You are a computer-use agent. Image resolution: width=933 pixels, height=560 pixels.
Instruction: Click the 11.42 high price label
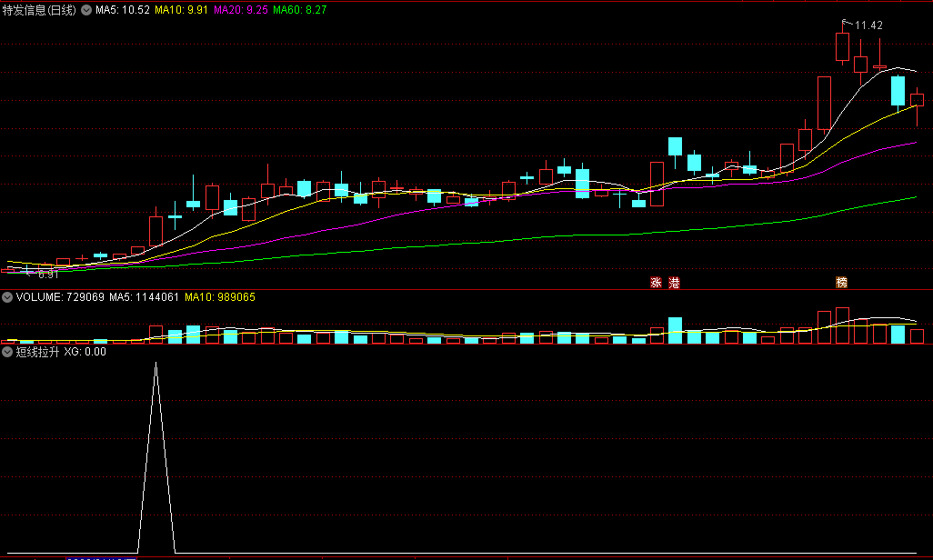[868, 25]
